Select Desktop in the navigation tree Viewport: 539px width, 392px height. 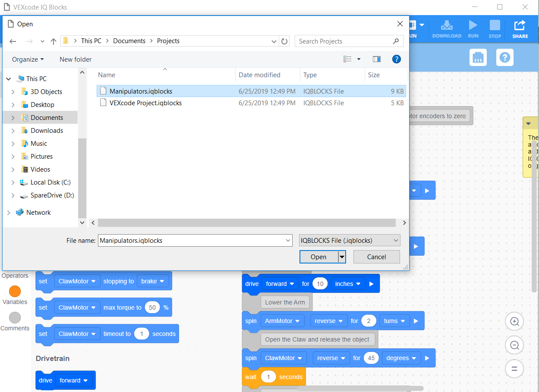pos(42,105)
